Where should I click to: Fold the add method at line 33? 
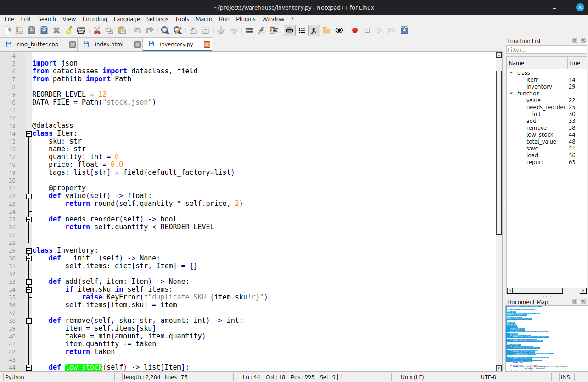pyautogui.click(x=29, y=282)
